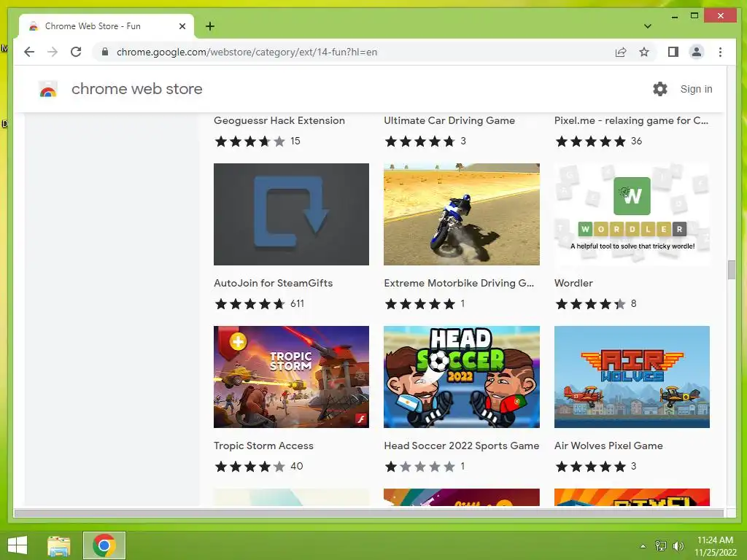Open the Tropic Storm Access thumbnail
The height and width of the screenshot is (560, 747).
coord(291,377)
